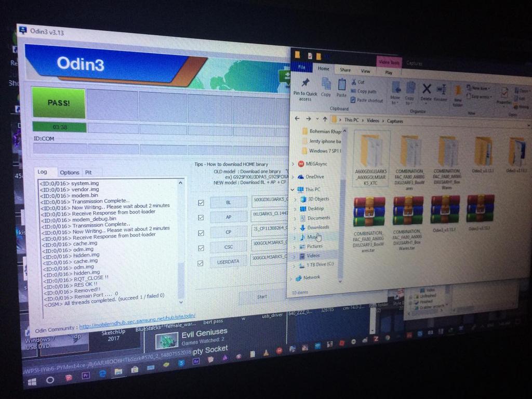
Task: Click the CP file button in Odin
Action: click(x=229, y=232)
